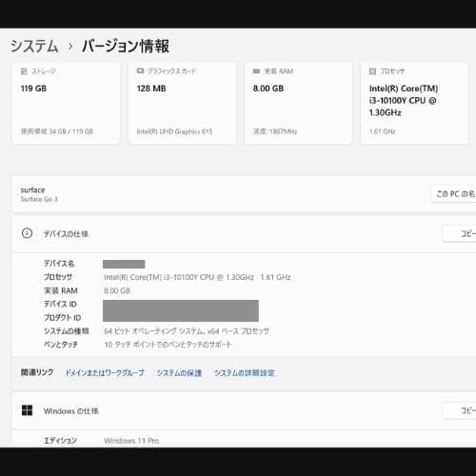The height and width of the screenshot is (476, 476).
Task: Open the ストレージ 119 GB card
Action: (66, 103)
